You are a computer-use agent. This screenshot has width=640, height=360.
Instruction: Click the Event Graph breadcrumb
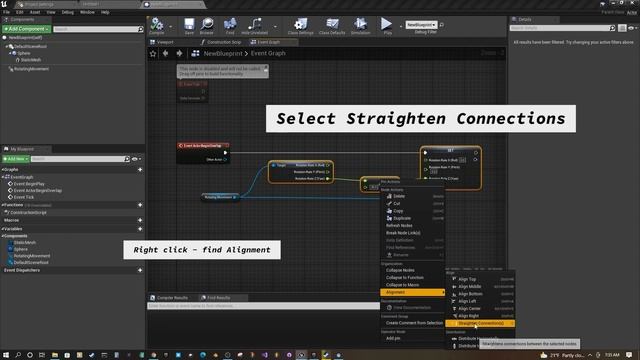tap(268, 53)
